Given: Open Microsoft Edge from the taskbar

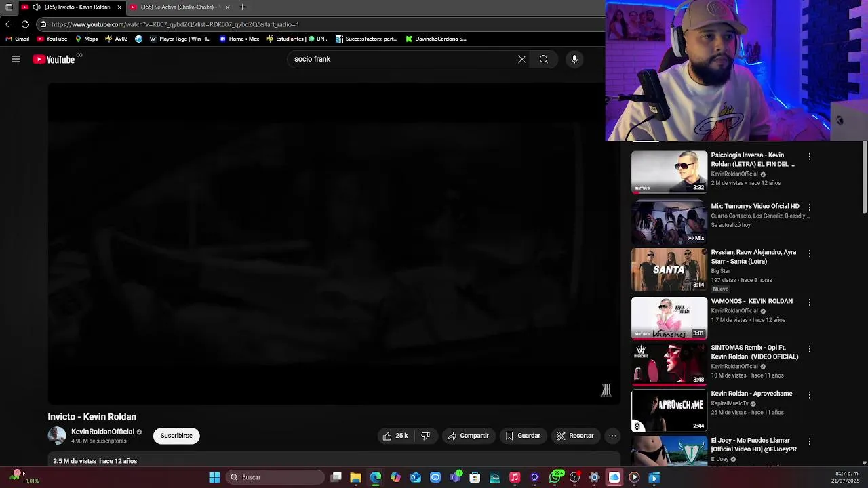Looking at the screenshot, I should tap(376, 477).
